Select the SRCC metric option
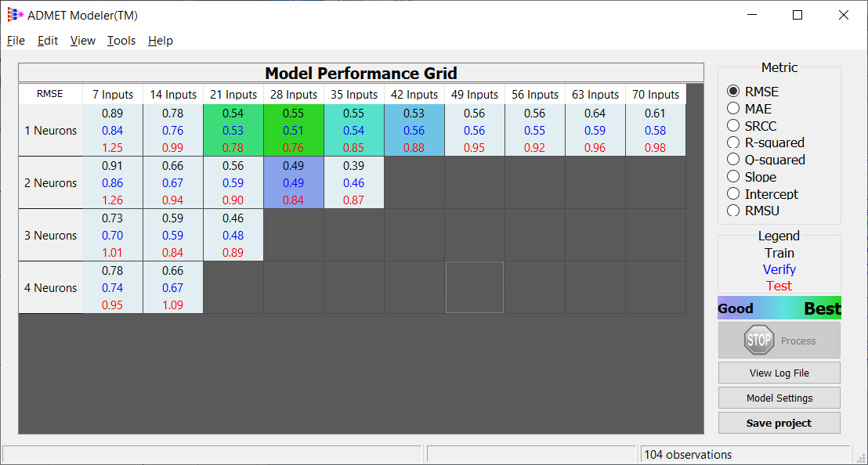868x465 pixels. tap(733, 125)
